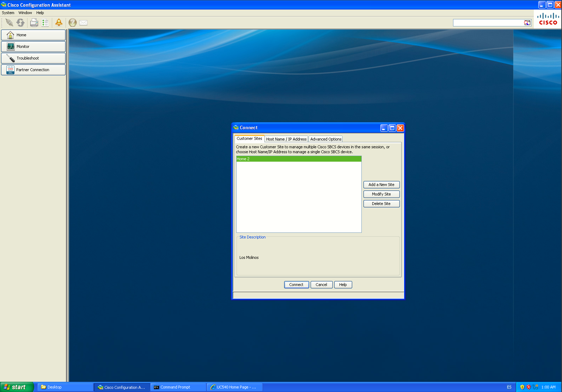Open the Windows Start menu
Screen dimensions: 562x392
(x=17, y=387)
